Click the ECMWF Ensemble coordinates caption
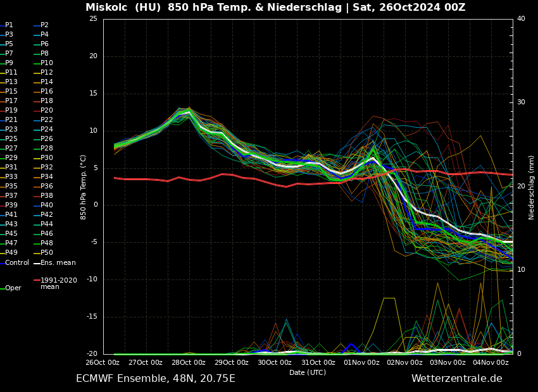 (156, 379)
